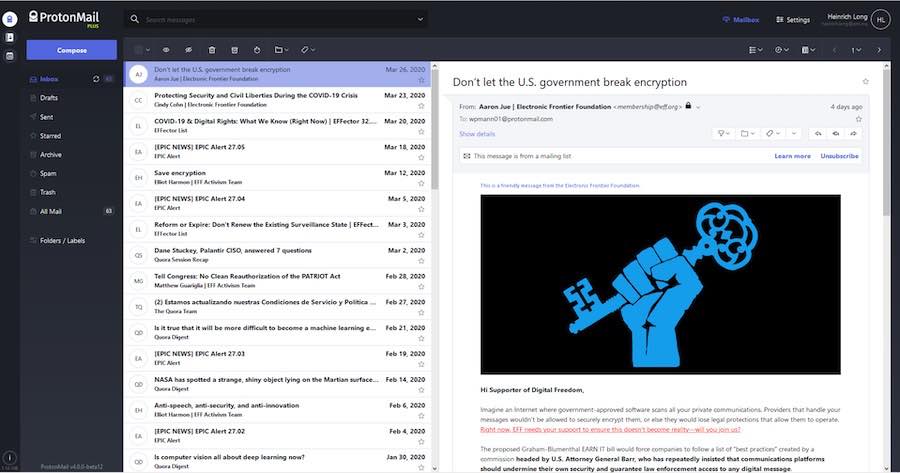Screen dimensions: 900x473
Task: Star the message below '4 days ago'
Action: [x=859, y=119]
